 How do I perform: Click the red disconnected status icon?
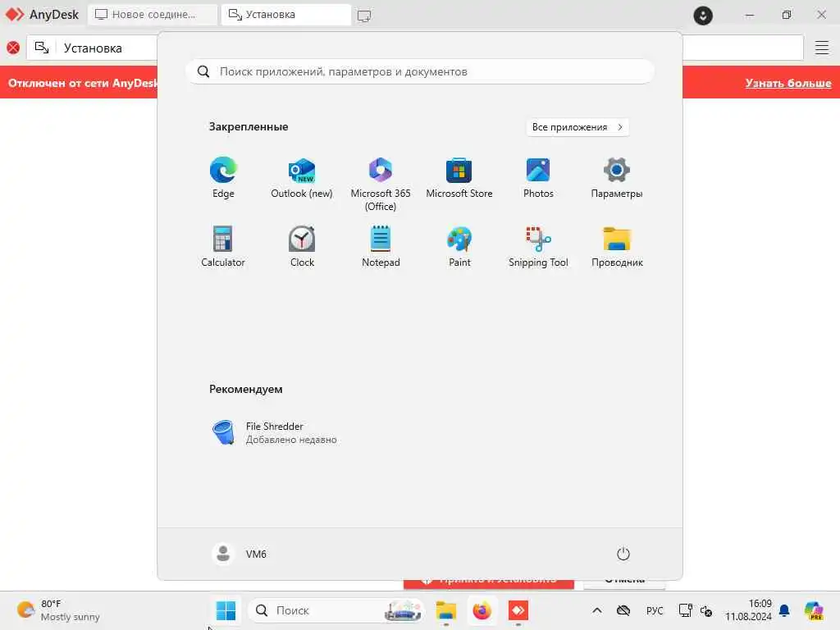(x=13, y=48)
